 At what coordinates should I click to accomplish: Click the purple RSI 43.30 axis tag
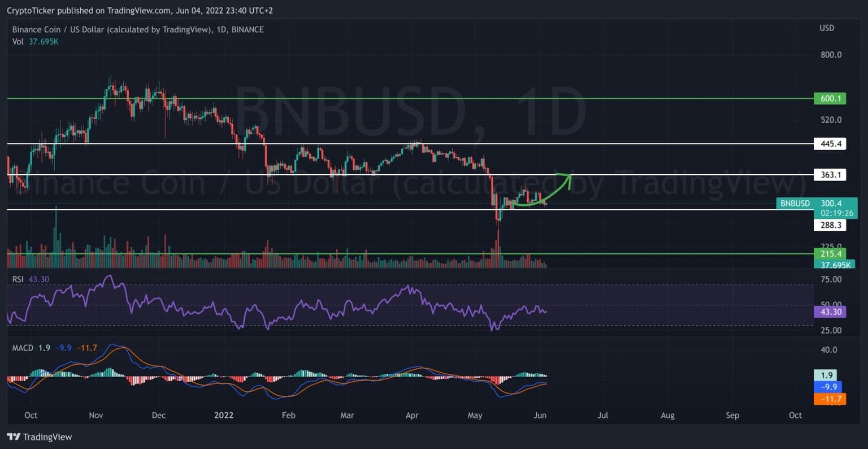(830, 312)
